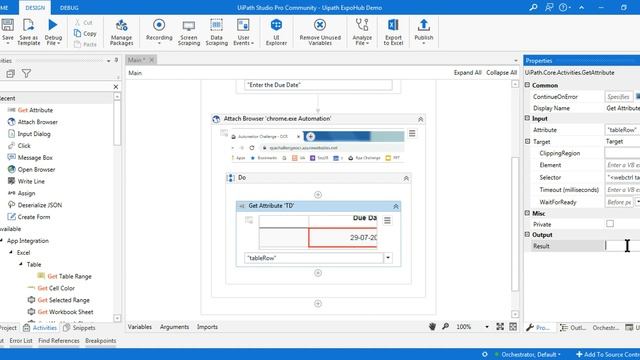Image resolution: width=640 pixels, height=360 pixels.
Task: Collapse Misc section in Properties
Action: (527, 213)
